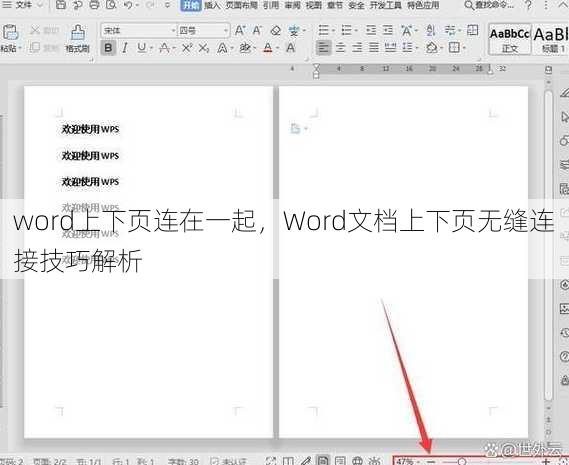Open the 章节 ribbon tab
This screenshot has width=569, height=465.
point(335,5)
